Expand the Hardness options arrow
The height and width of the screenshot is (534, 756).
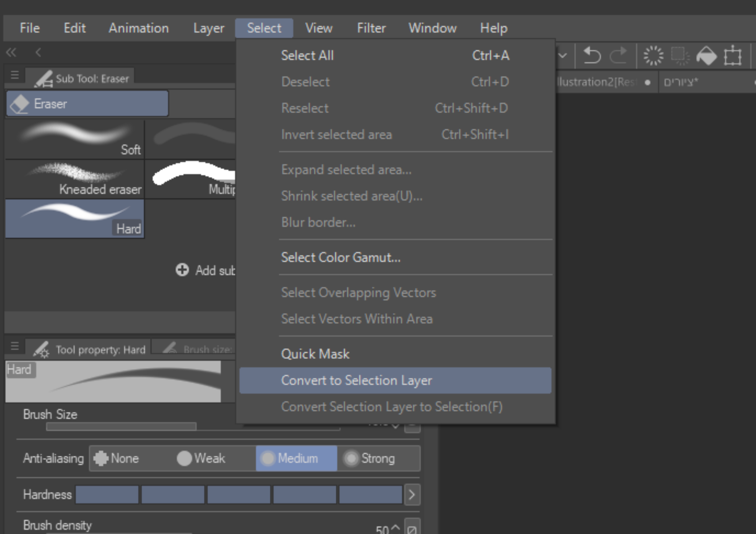click(412, 495)
